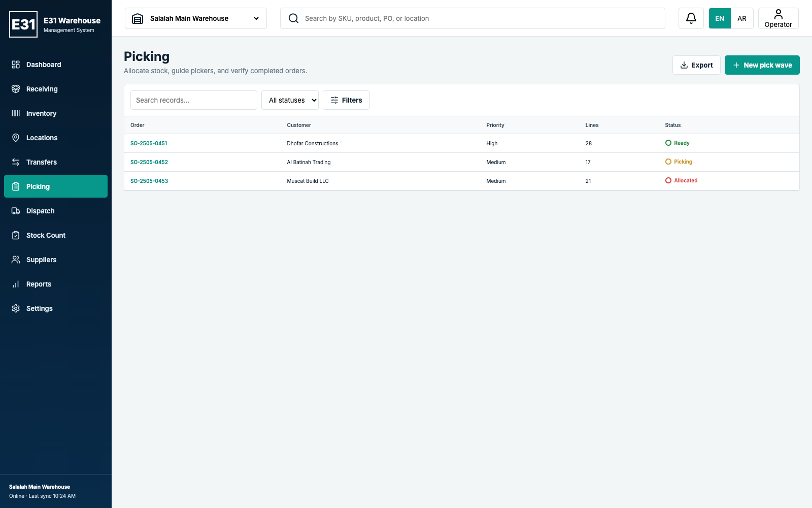Click the magnifier icon in global search

[293, 18]
